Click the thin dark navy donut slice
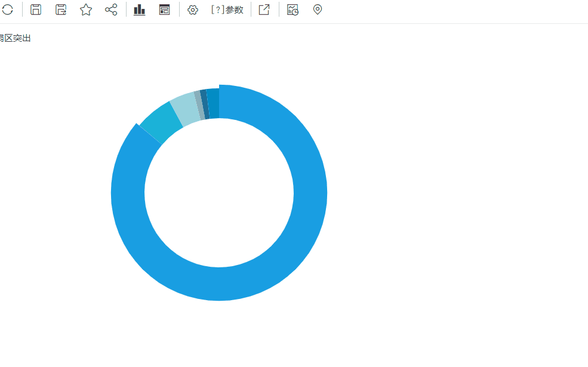This screenshot has height=367, width=588. 205,104
